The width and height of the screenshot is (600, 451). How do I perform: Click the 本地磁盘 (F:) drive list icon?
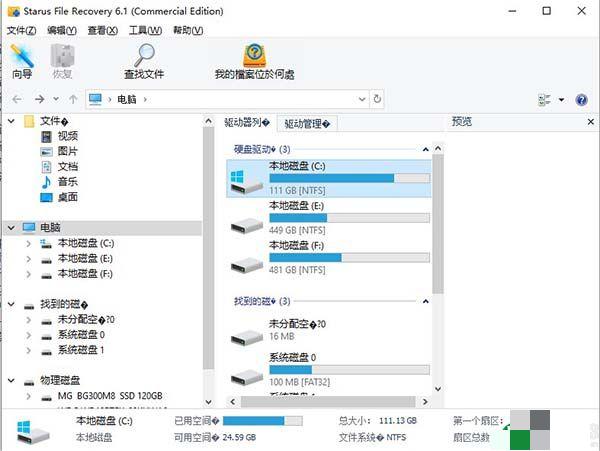(247, 265)
